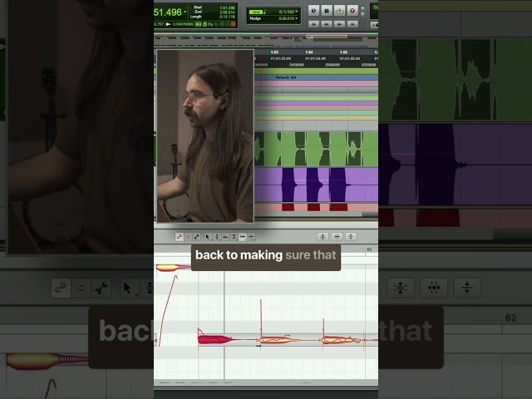
Task: Select the first dark purple clip region
Action: pyautogui.click(x=288, y=185)
